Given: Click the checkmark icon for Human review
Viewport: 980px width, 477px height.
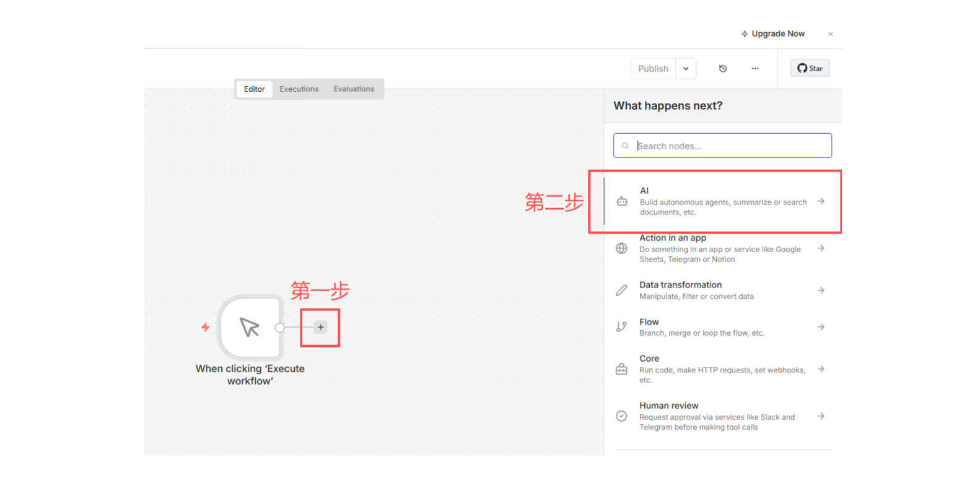Looking at the screenshot, I should click(x=621, y=416).
